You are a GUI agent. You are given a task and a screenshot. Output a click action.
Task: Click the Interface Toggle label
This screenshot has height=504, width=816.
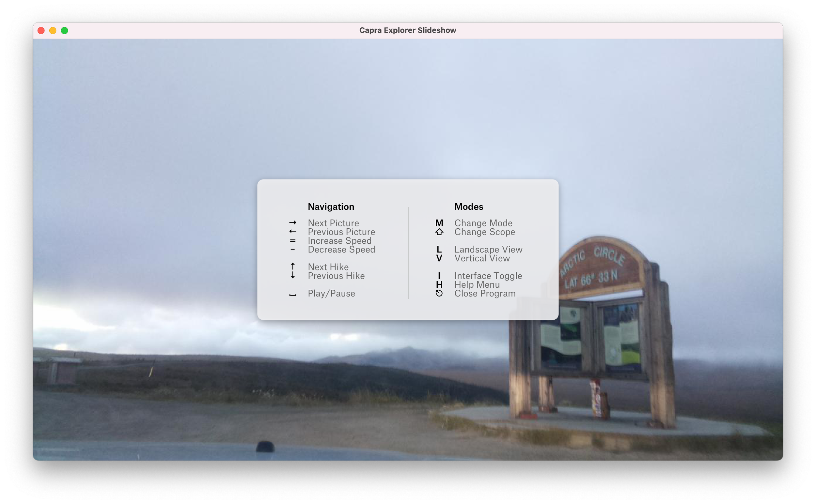(488, 276)
